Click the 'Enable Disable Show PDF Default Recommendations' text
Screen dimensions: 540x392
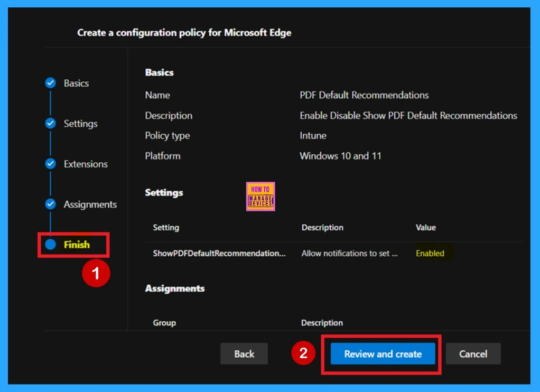pos(408,115)
